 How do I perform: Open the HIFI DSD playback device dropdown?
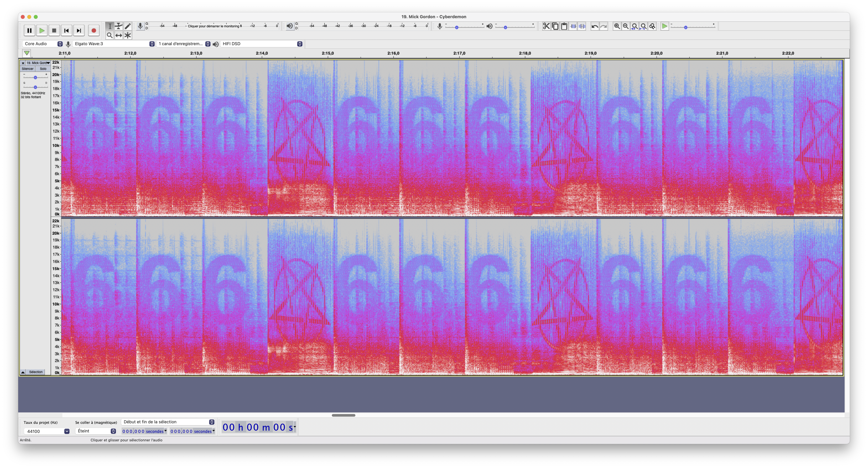[262, 44]
